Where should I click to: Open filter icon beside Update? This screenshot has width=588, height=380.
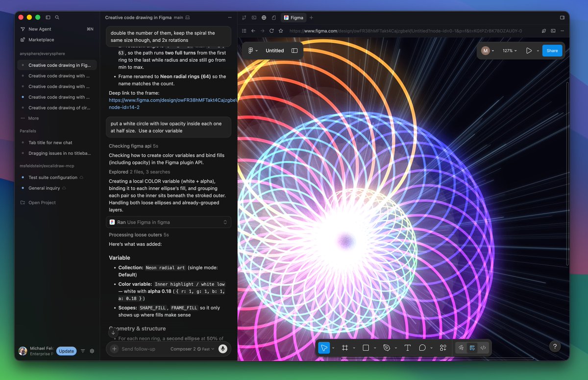point(83,351)
